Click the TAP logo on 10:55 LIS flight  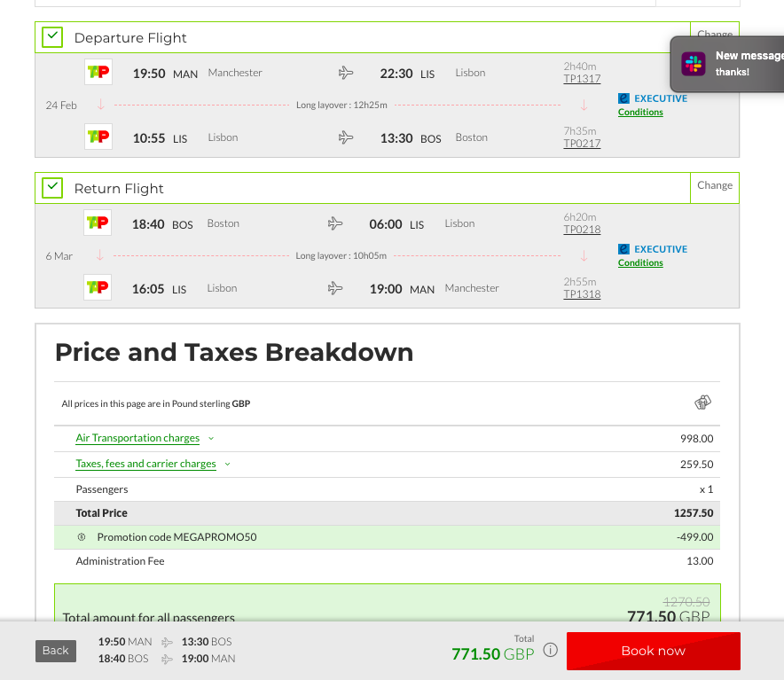pos(98,137)
